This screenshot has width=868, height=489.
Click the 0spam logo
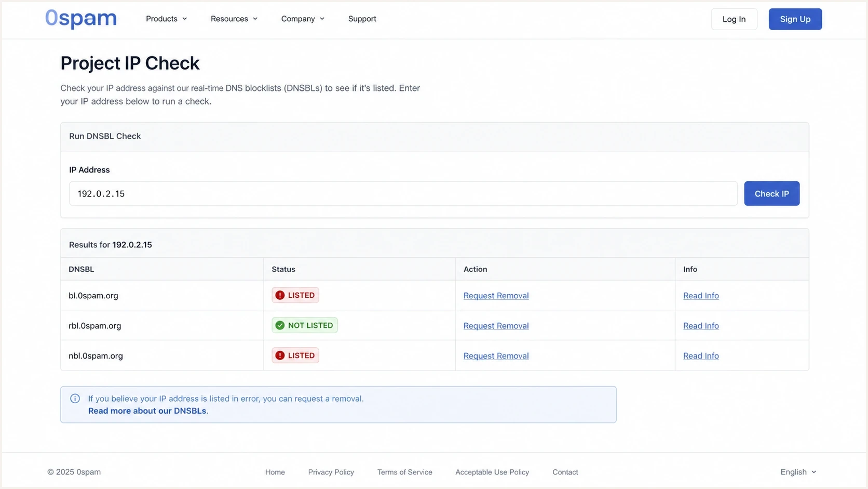coord(81,19)
